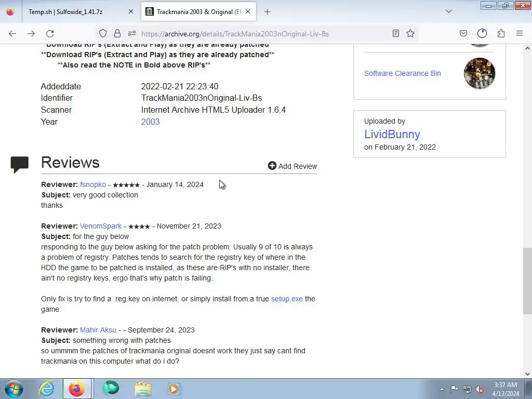
Task: View site security padlock info
Action: [117, 33]
